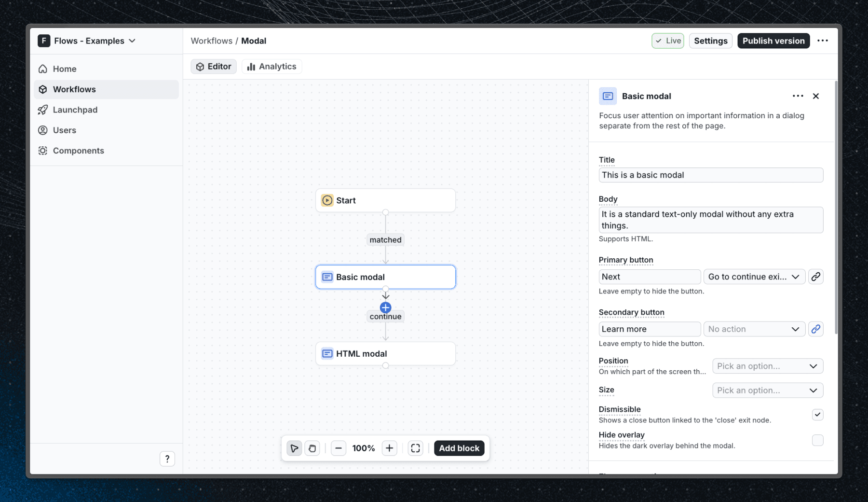Open the Size dropdown
The image size is (868, 502).
coord(767,390)
